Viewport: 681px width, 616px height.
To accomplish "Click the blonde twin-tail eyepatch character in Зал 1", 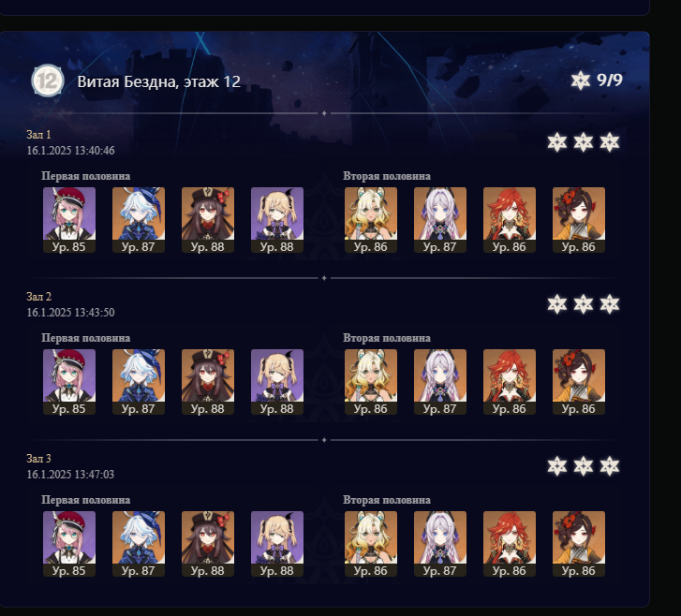I will [277, 220].
